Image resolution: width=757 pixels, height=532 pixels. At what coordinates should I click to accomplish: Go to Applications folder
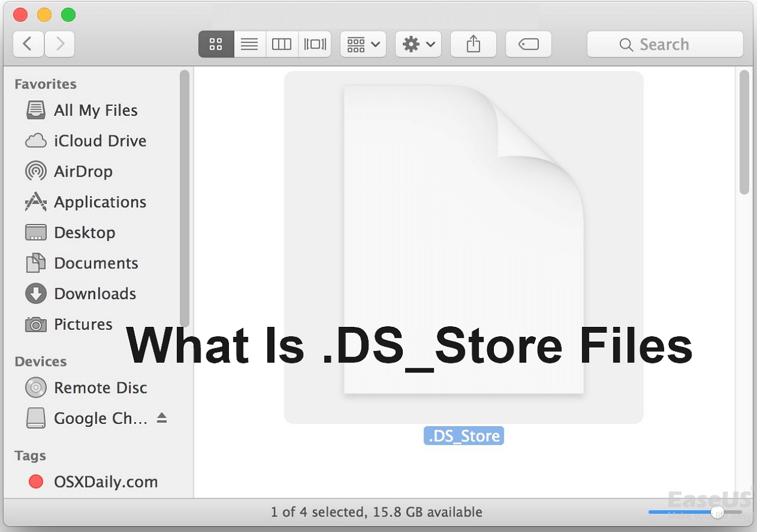tap(99, 202)
